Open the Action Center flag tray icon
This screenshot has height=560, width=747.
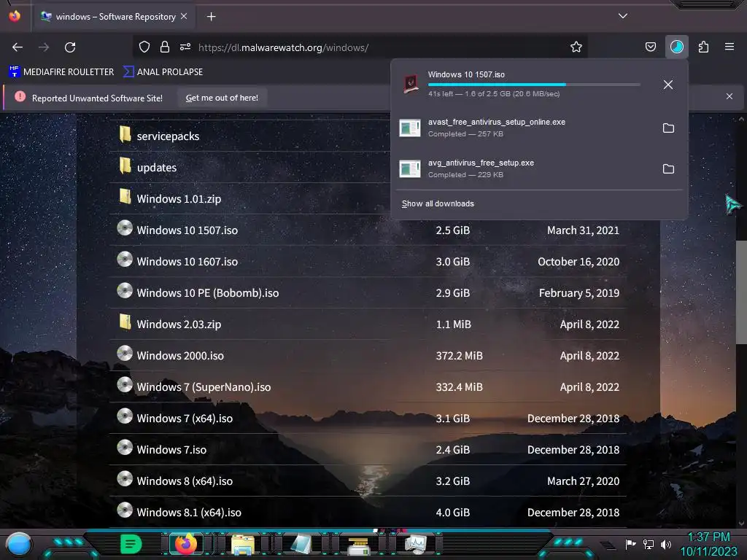pyautogui.click(x=631, y=544)
